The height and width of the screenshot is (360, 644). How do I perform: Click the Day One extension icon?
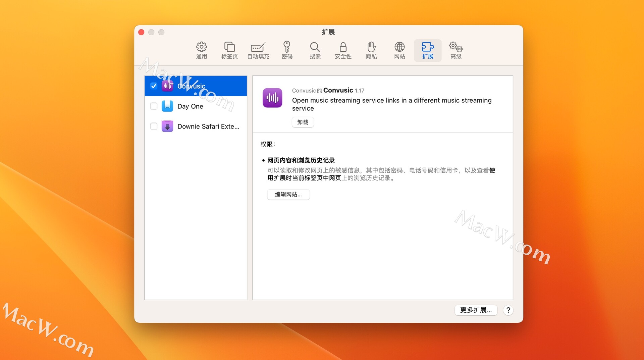tap(167, 106)
